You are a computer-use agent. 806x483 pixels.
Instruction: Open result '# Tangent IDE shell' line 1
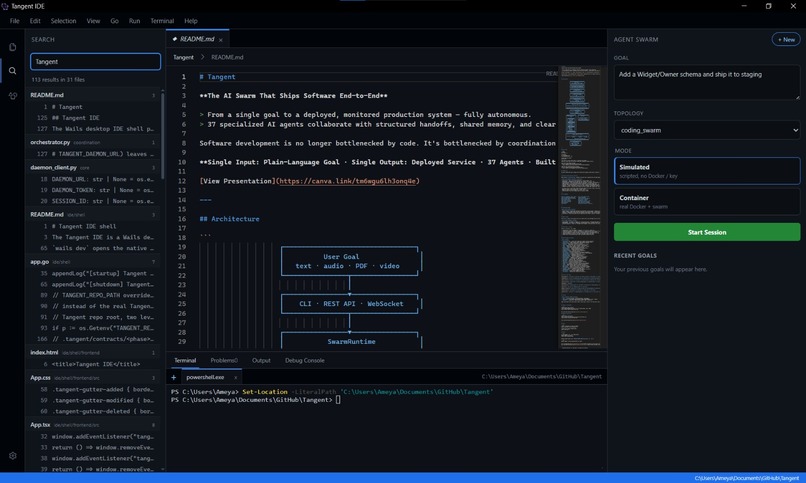pos(93,227)
